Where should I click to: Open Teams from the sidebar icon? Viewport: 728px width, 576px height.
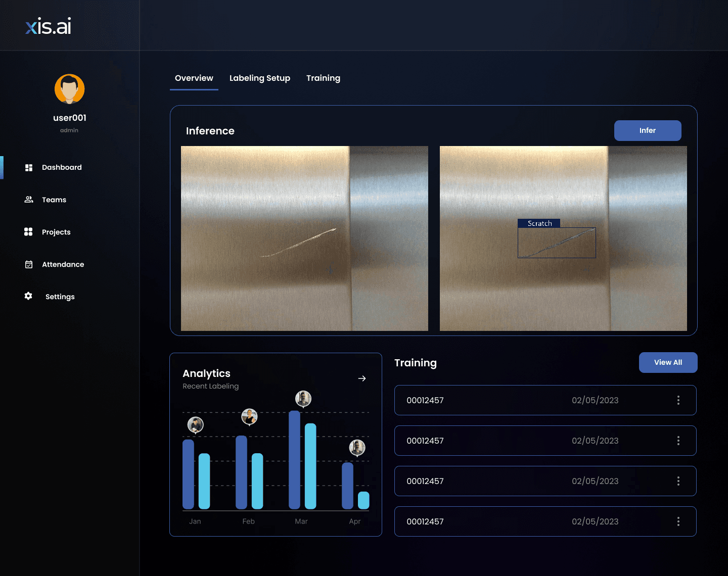(x=28, y=200)
